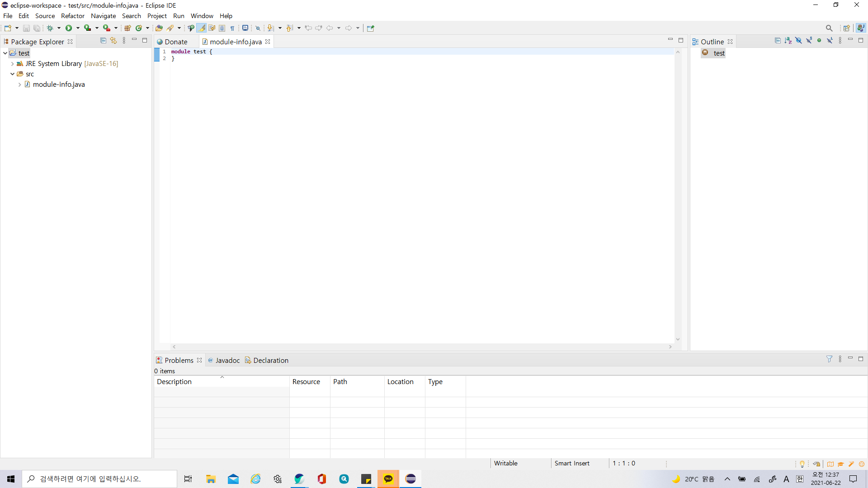Click the New Java Package icon

tap(127, 28)
